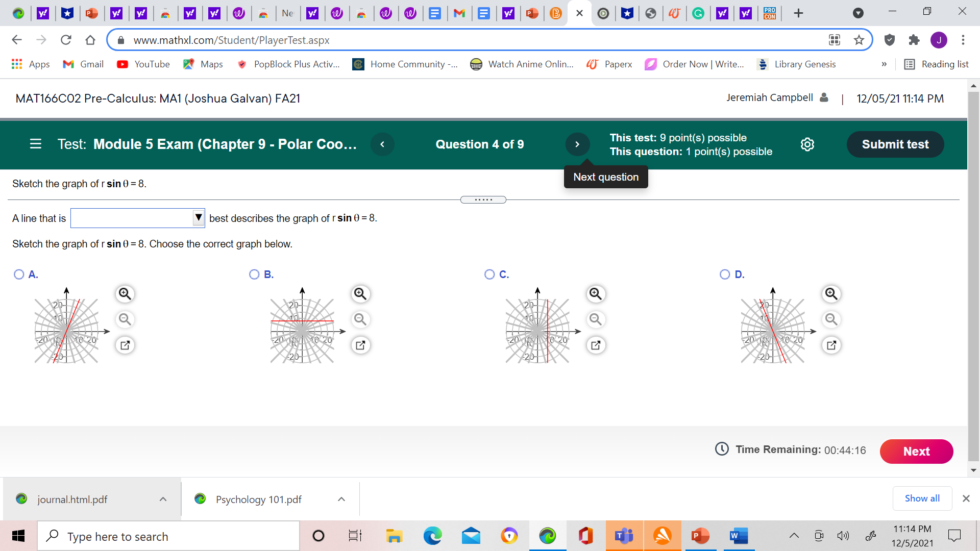The image size is (980, 551).
Task: Open Gmail bookmark
Action: point(83,64)
